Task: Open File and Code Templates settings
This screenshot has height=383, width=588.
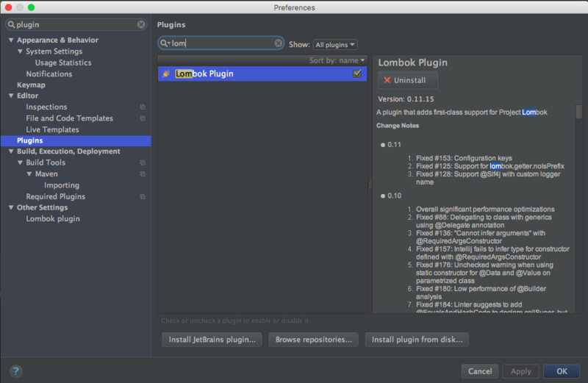Action: click(69, 118)
